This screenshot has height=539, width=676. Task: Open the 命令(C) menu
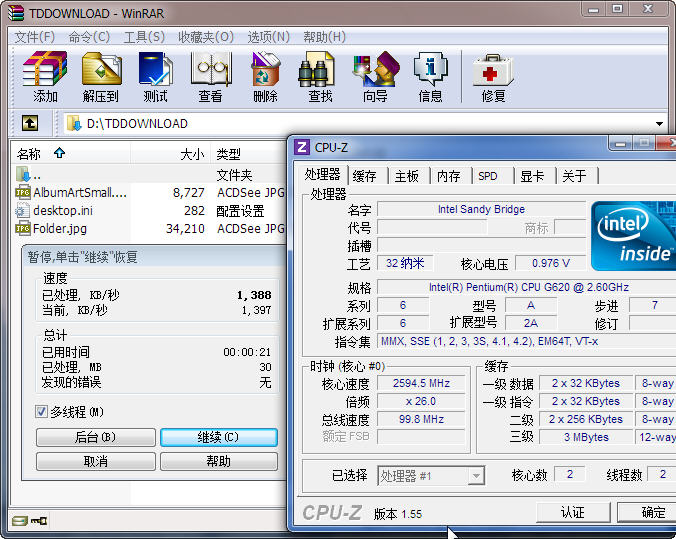click(89, 37)
